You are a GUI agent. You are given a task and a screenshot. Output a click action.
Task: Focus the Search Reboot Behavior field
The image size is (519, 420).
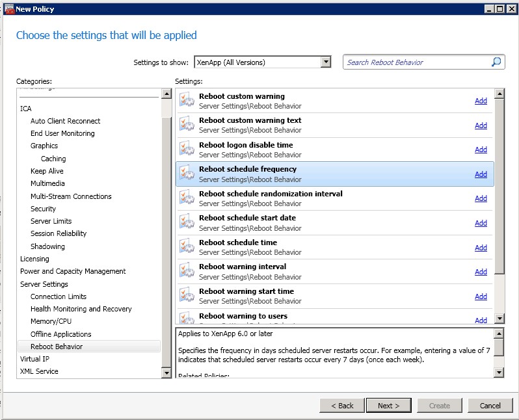(416, 62)
